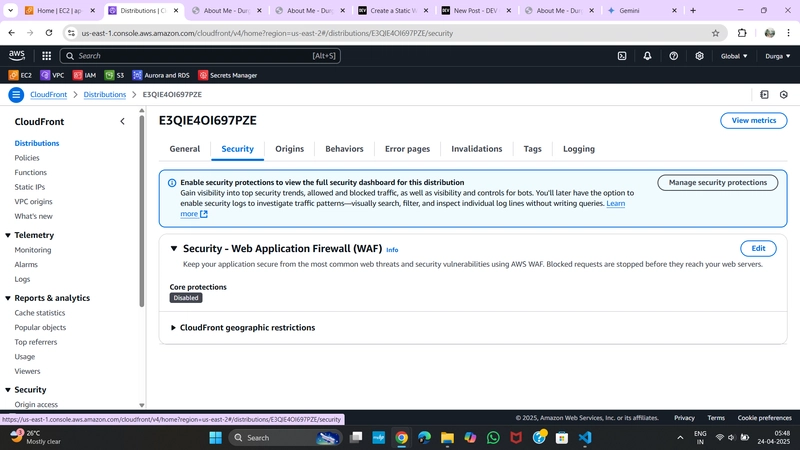
Task: Open the Learn more link
Action: pyautogui.click(x=615, y=203)
